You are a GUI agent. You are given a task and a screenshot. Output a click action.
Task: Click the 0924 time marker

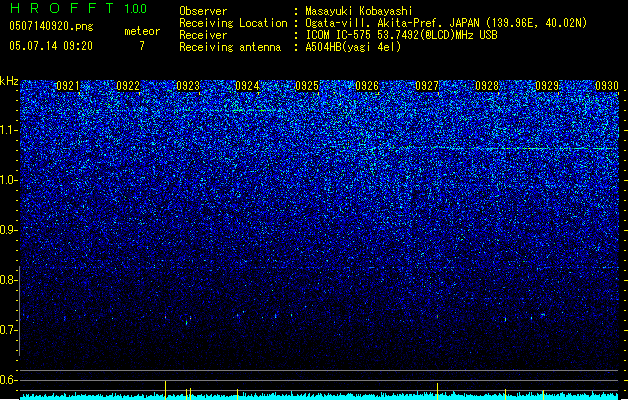[x=247, y=86]
